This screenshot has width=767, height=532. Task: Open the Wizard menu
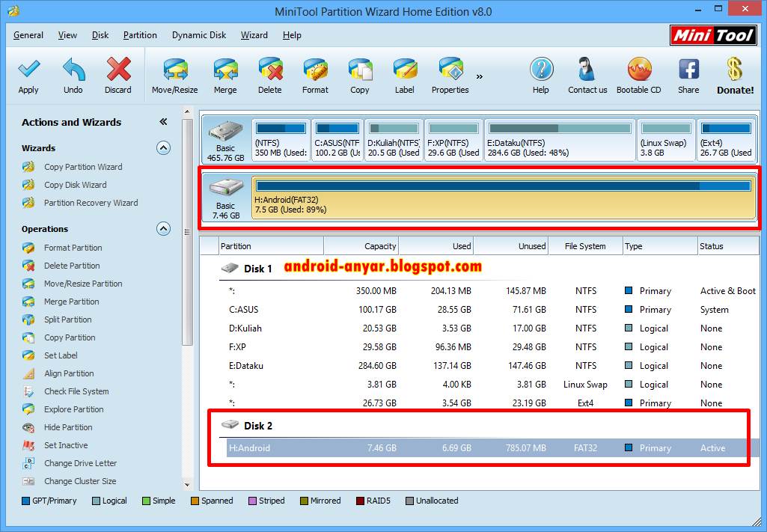click(x=254, y=35)
